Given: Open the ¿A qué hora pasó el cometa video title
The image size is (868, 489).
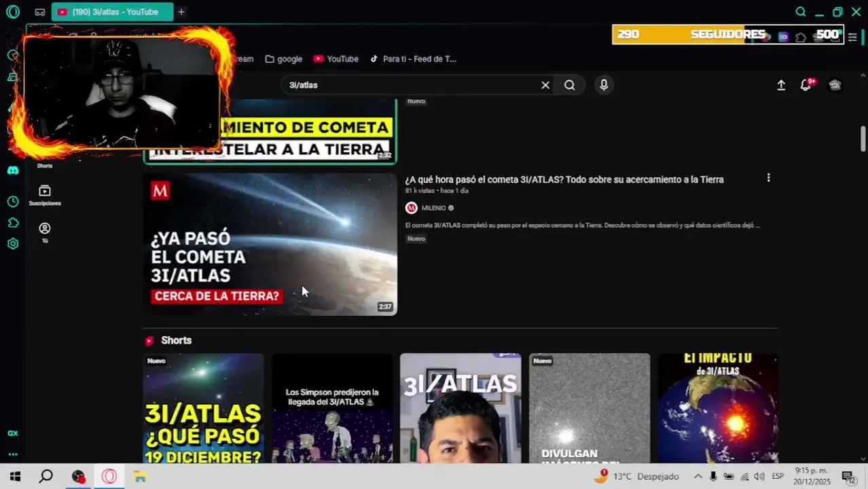Looking at the screenshot, I should [x=564, y=179].
